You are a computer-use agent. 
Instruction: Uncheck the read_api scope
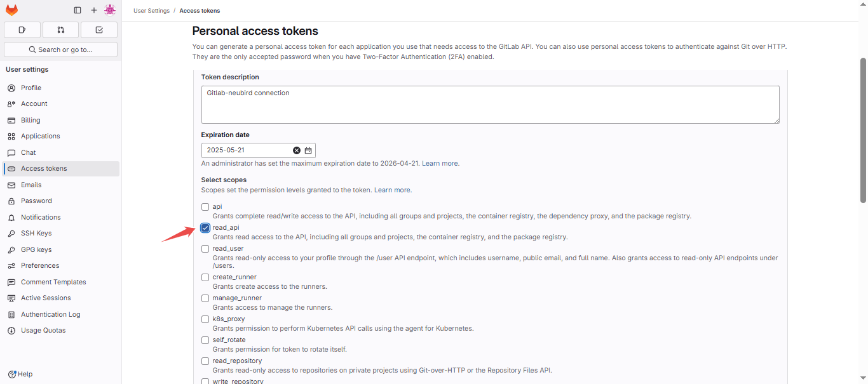pos(205,227)
